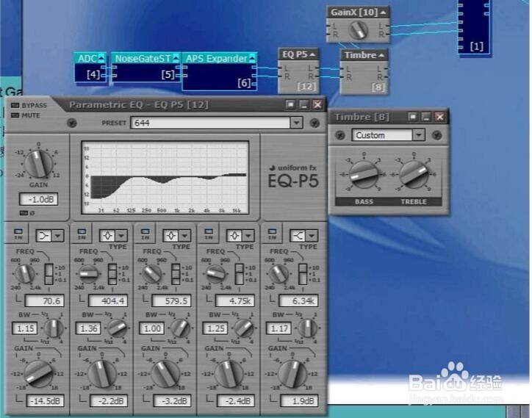This screenshot has height=418, width=532.
Task: Click the screw button right of preset field
Action: [314, 123]
